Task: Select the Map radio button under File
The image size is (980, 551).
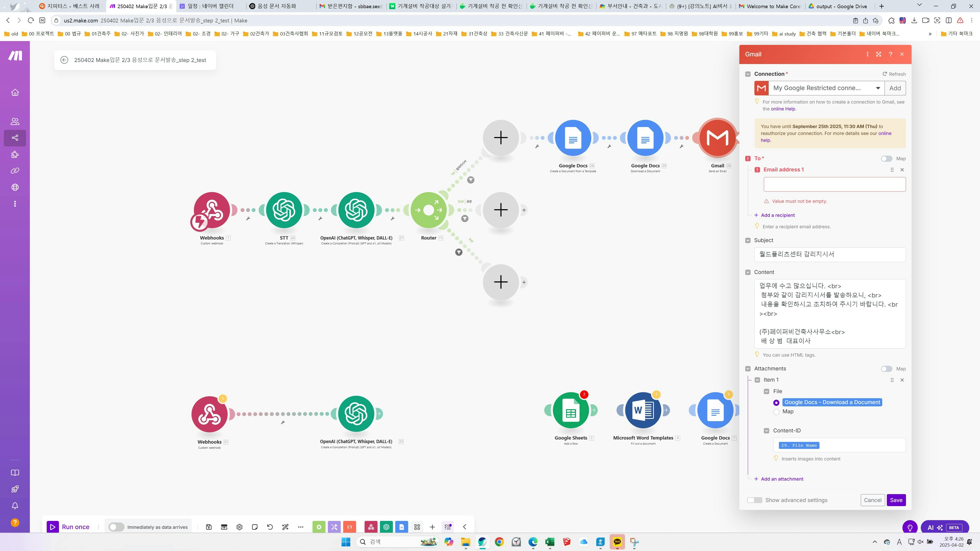Action: click(776, 412)
